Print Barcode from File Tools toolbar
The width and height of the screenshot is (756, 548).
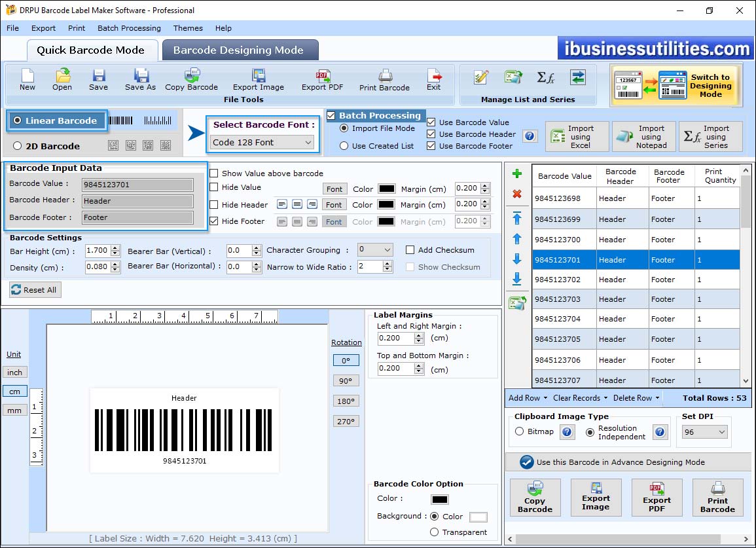(x=384, y=80)
